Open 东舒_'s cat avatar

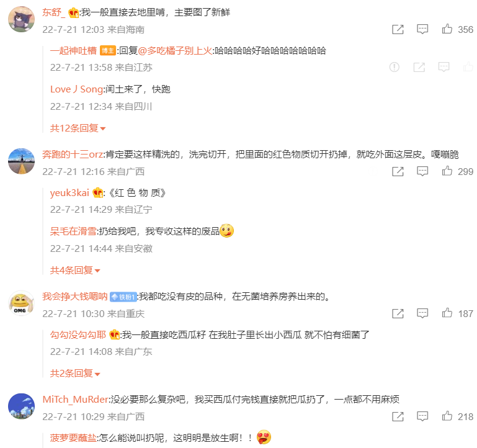21,19
